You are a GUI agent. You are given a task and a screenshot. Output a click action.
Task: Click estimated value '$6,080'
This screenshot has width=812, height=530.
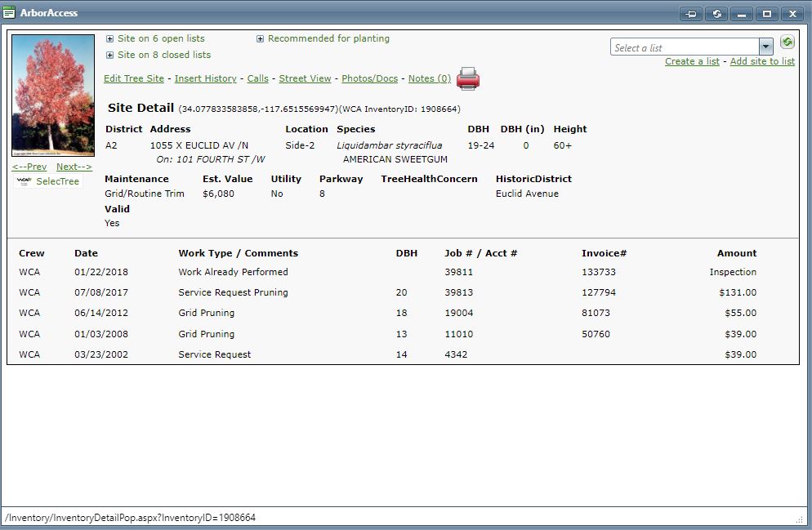pyautogui.click(x=218, y=194)
